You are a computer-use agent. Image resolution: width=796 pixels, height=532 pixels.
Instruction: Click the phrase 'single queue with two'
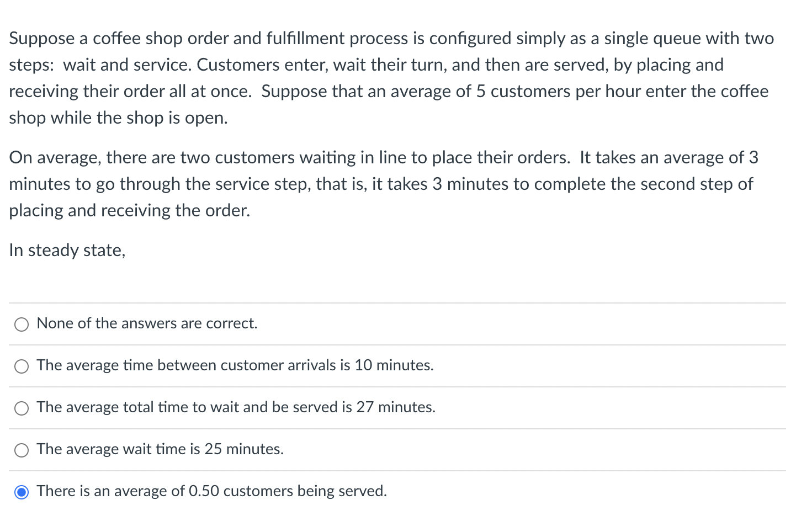click(689, 39)
